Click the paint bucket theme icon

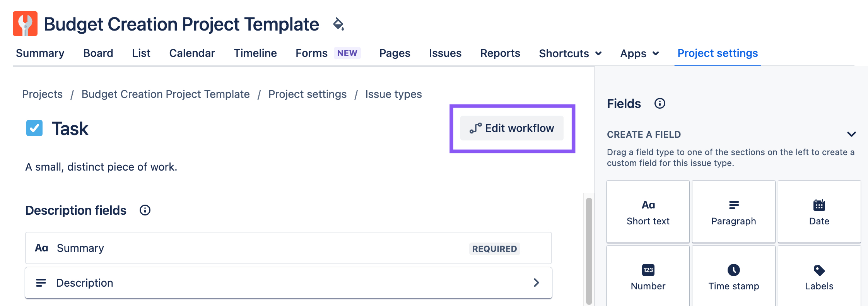[x=338, y=24]
